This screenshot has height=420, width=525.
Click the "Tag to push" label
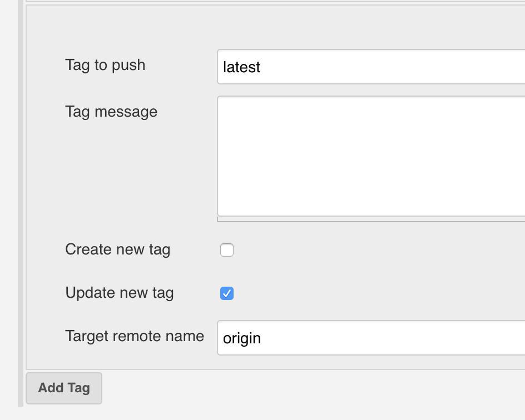105,64
